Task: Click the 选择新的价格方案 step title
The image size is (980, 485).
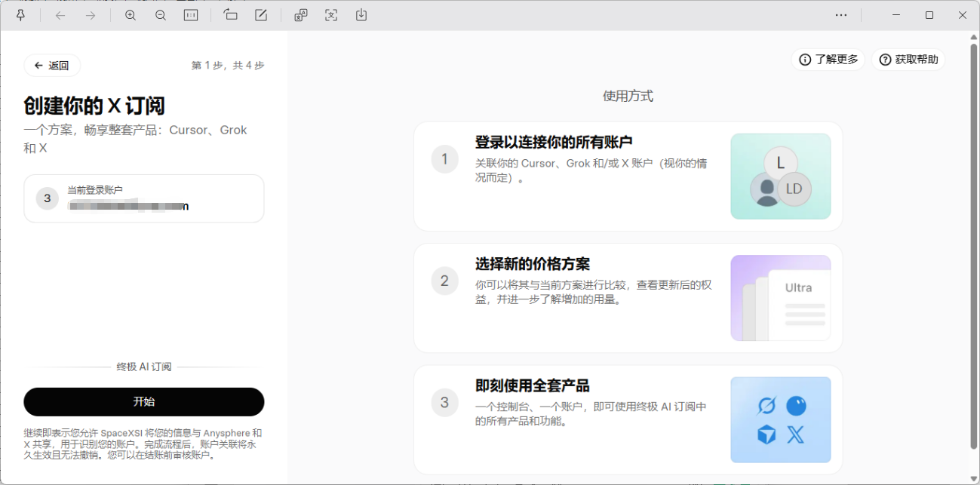Action: [533, 264]
